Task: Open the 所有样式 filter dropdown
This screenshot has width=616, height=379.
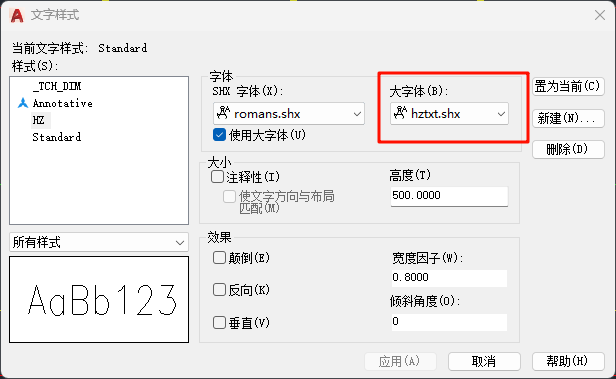Action: (x=99, y=242)
